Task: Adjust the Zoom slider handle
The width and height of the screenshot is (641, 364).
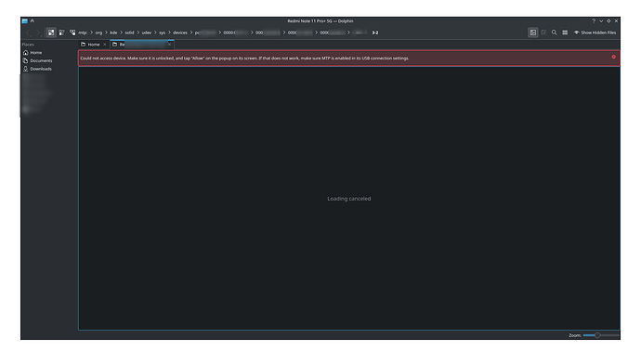Action: coord(597,335)
